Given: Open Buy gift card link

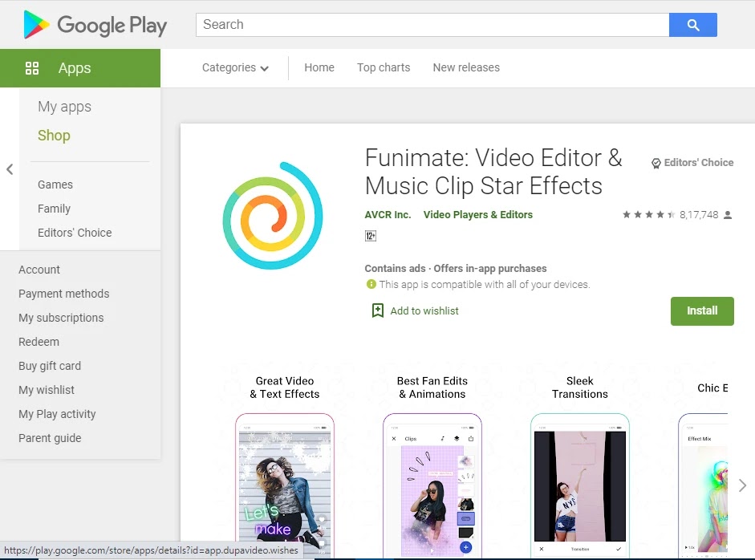Looking at the screenshot, I should coord(50,366).
